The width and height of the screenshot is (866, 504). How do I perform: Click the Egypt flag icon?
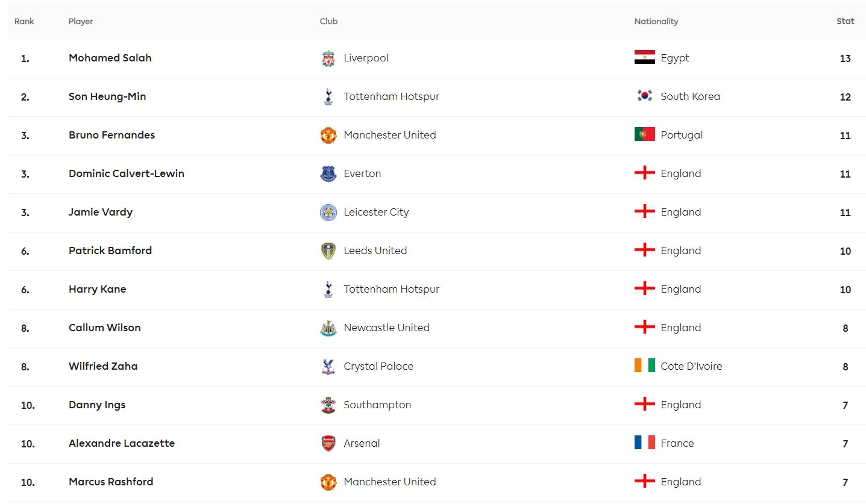pyautogui.click(x=644, y=58)
